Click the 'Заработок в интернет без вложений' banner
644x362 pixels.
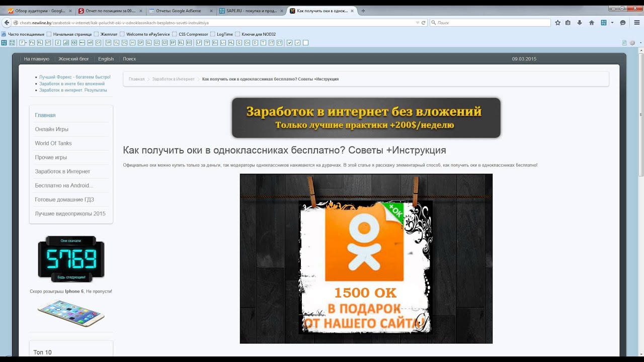coord(366,118)
